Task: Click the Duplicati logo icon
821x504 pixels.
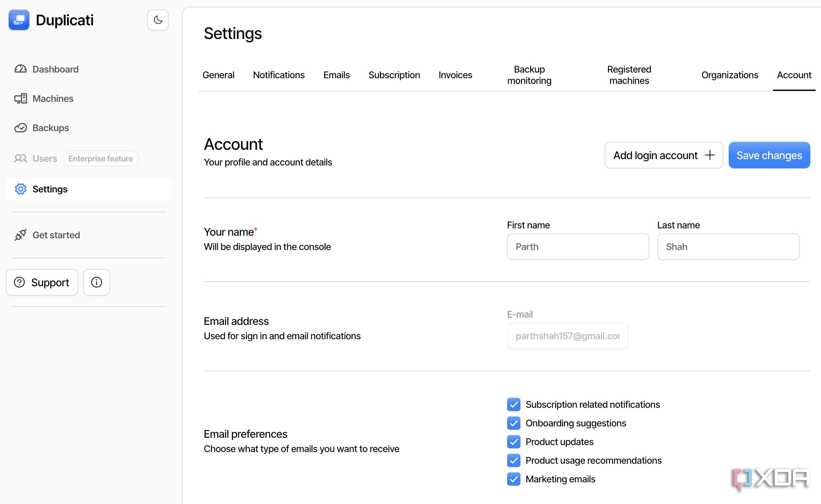Action: coord(19,20)
